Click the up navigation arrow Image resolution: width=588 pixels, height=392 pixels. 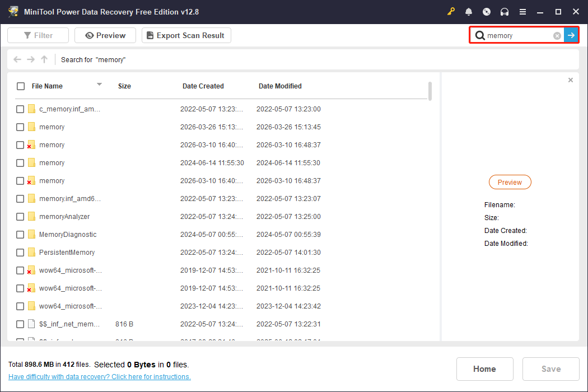44,59
